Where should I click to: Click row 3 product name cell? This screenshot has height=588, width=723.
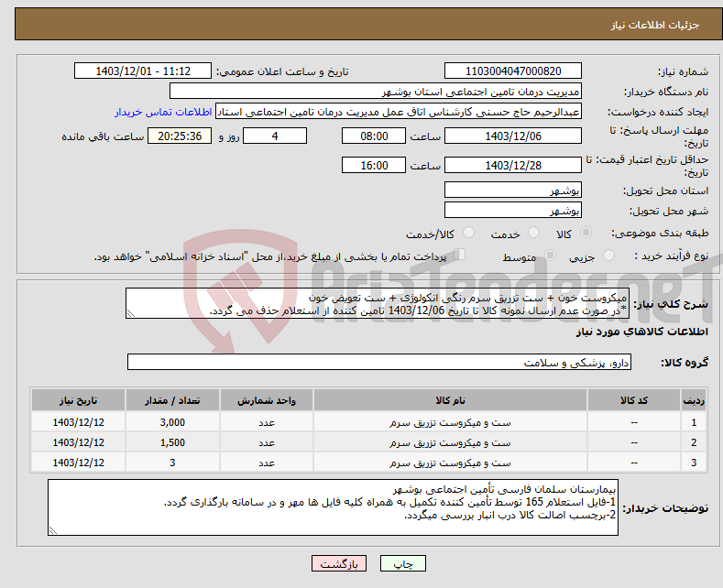(x=450, y=463)
